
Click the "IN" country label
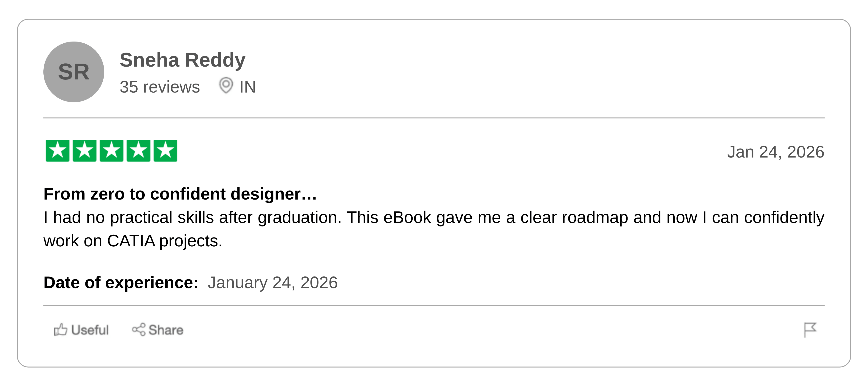click(248, 87)
